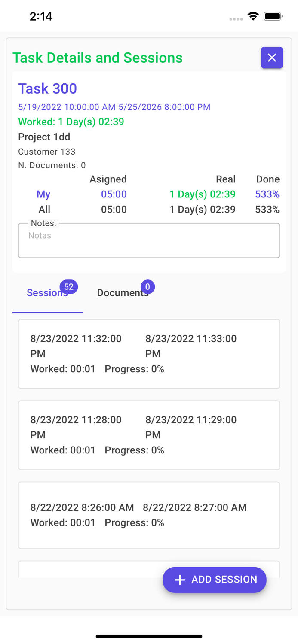The image size is (298, 644).
Task: Click the Task 300 title
Action: click(x=47, y=89)
